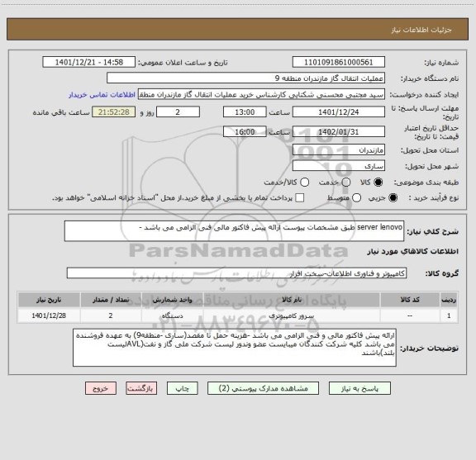
Task: Click the شماره نیاز field 1101091861000561
Action: (x=339, y=62)
